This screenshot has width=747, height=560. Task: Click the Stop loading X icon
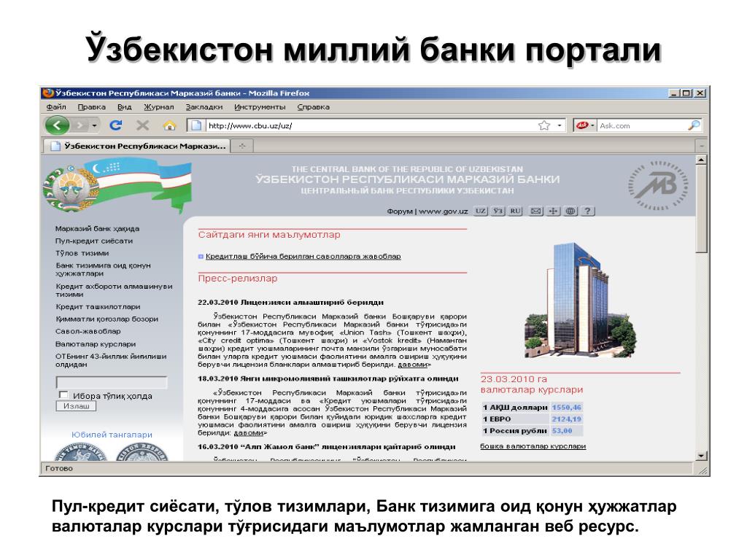click(x=142, y=125)
